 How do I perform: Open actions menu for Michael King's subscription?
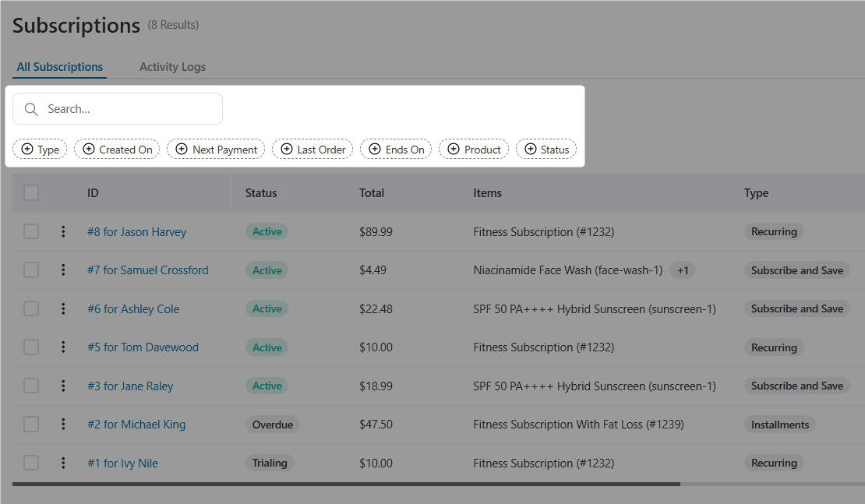click(x=63, y=424)
